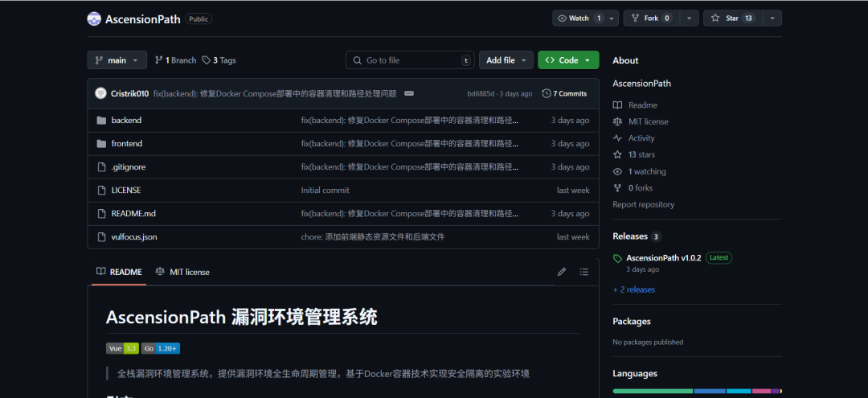The width and height of the screenshot is (868, 398).
Task: Open the chore: 添加前端静态资源文件 commit message
Action: (x=373, y=236)
